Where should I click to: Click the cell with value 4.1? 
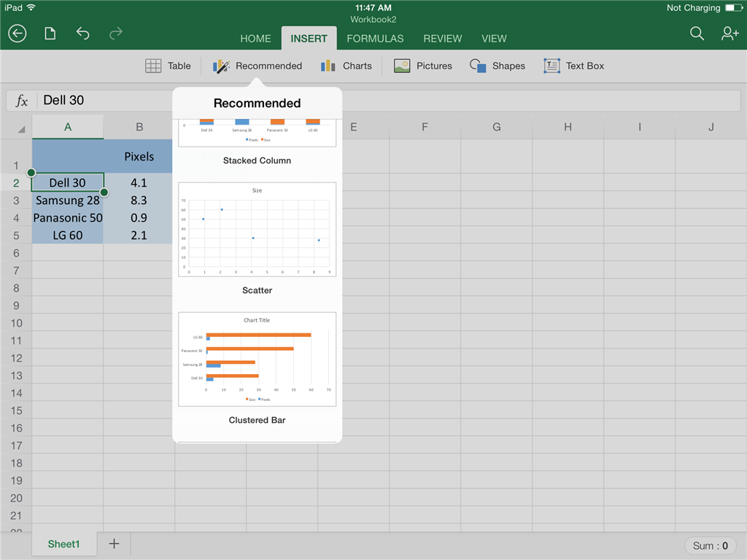[x=139, y=183]
